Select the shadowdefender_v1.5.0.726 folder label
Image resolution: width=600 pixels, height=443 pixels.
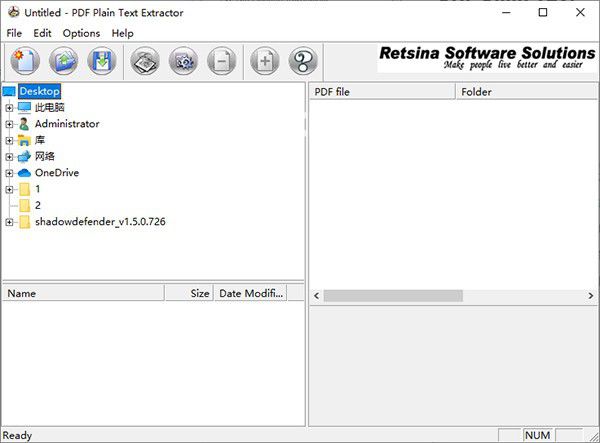[100, 222]
